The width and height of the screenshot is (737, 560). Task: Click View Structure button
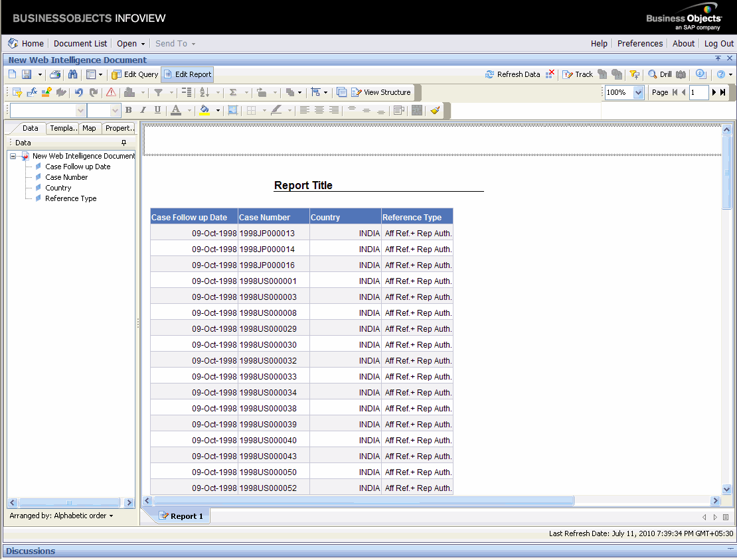(x=381, y=92)
